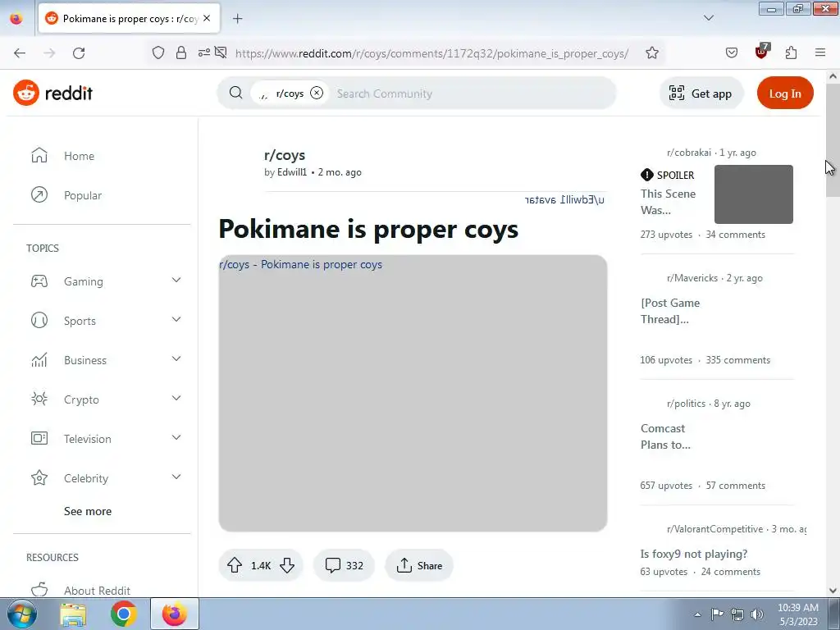Image resolution: width=840 pixels, height=630 pixels.
Task: Click the site padlock icon
Action: click(x=181, y=52)
